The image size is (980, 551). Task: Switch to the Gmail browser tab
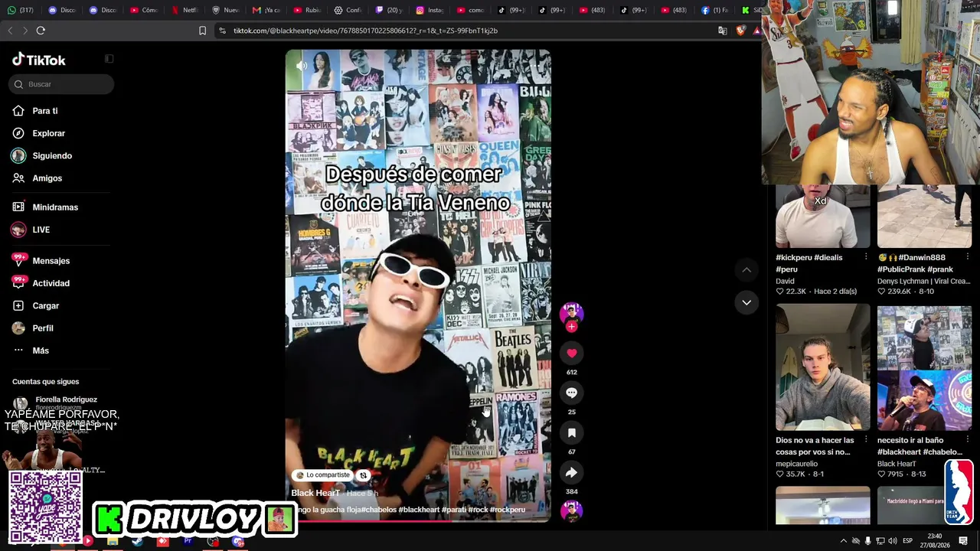tap(267, 10)
